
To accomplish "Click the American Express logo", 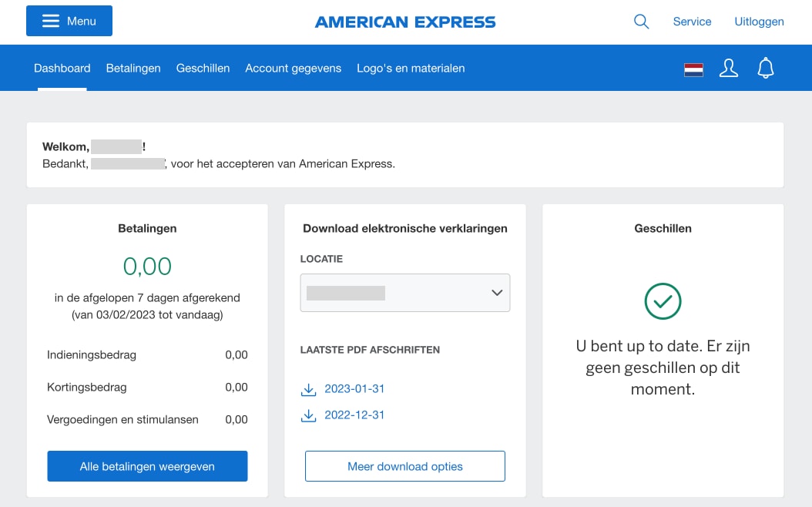I will point(405,22).
